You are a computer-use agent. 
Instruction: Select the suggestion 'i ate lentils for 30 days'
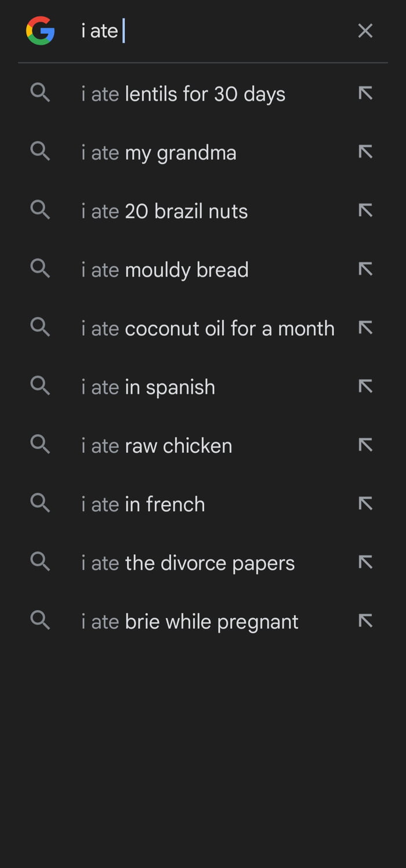[x=183, y=93]
